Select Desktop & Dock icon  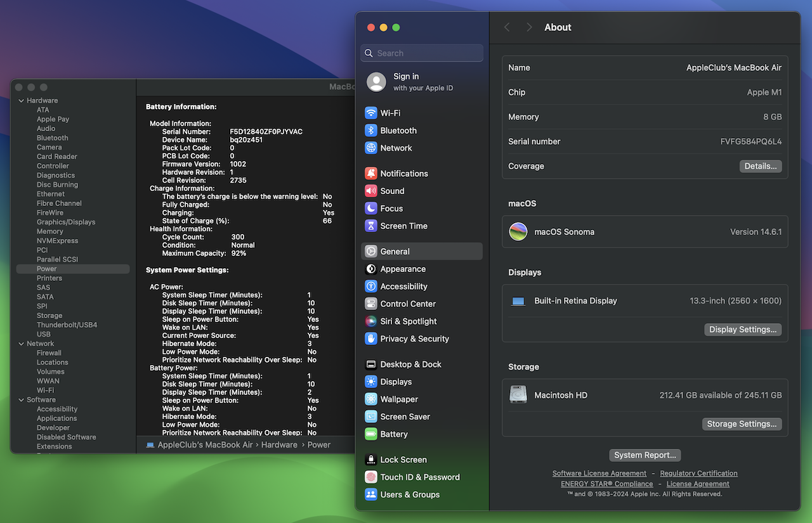click(371, 365)
